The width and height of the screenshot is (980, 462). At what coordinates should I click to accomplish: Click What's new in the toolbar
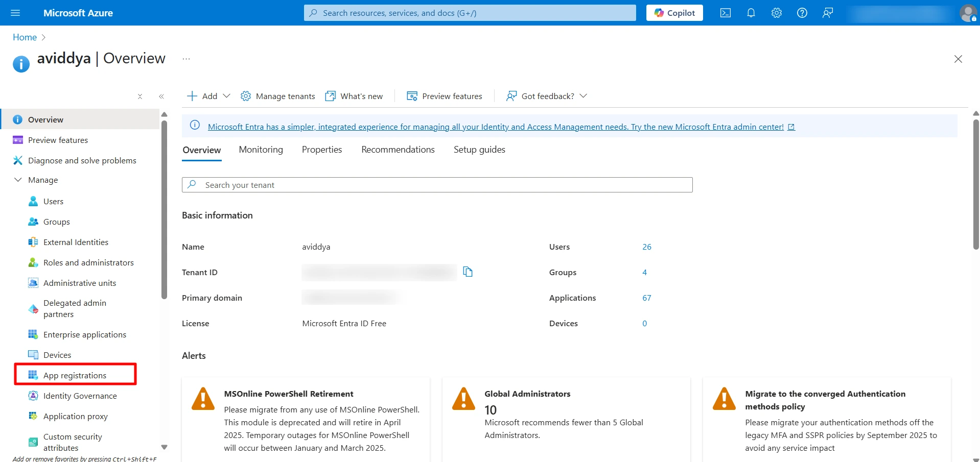coord(354,96)
